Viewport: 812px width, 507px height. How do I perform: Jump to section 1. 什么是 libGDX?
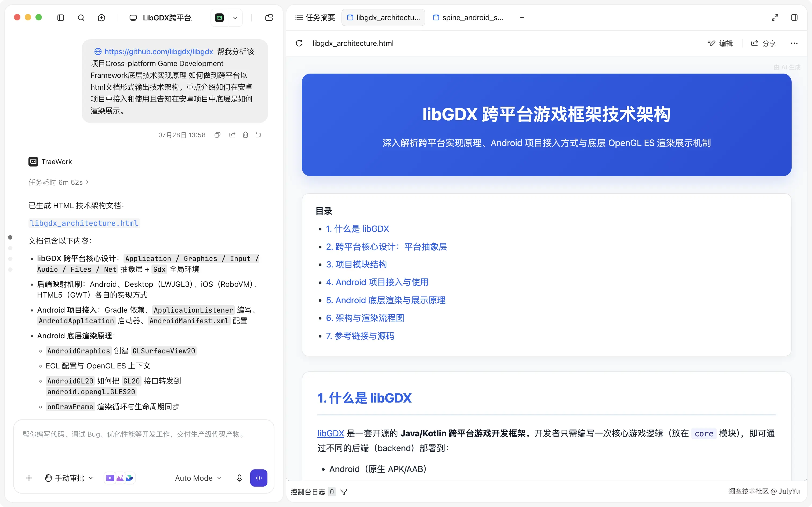point(357,229)
